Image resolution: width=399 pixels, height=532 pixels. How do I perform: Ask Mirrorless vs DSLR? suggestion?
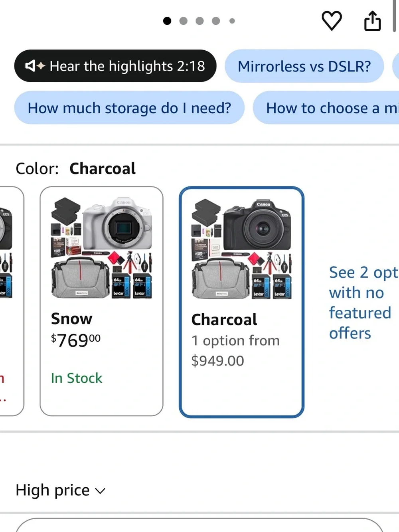(x=304, y=66)
